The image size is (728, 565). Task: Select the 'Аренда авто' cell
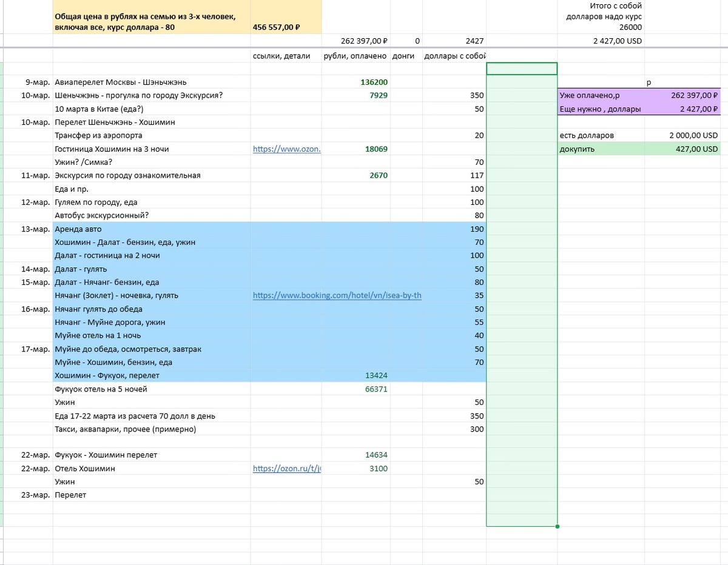(x=152, y=229)
